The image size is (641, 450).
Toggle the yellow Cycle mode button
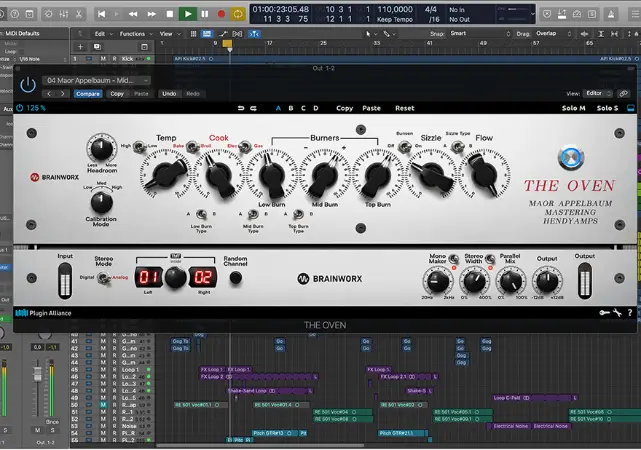click(238, 14)
